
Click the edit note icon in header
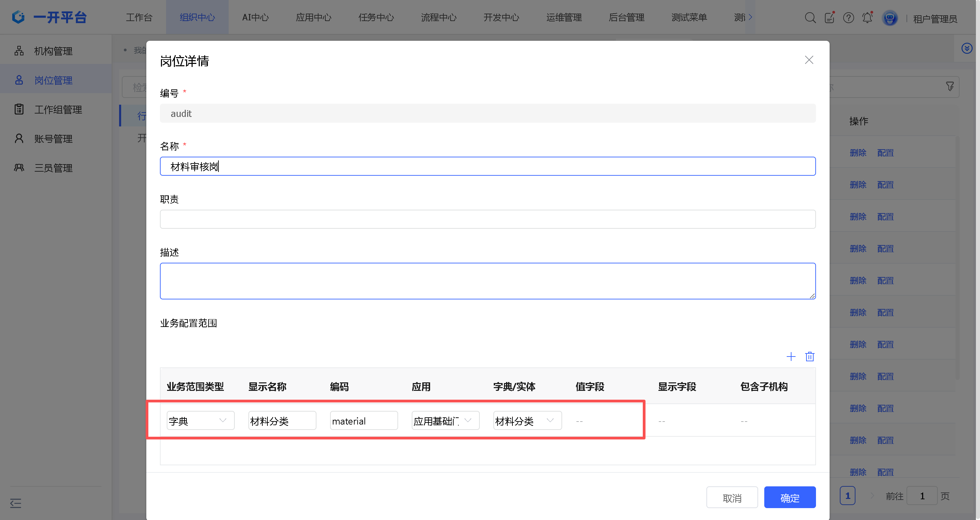[x=829, y=17]
